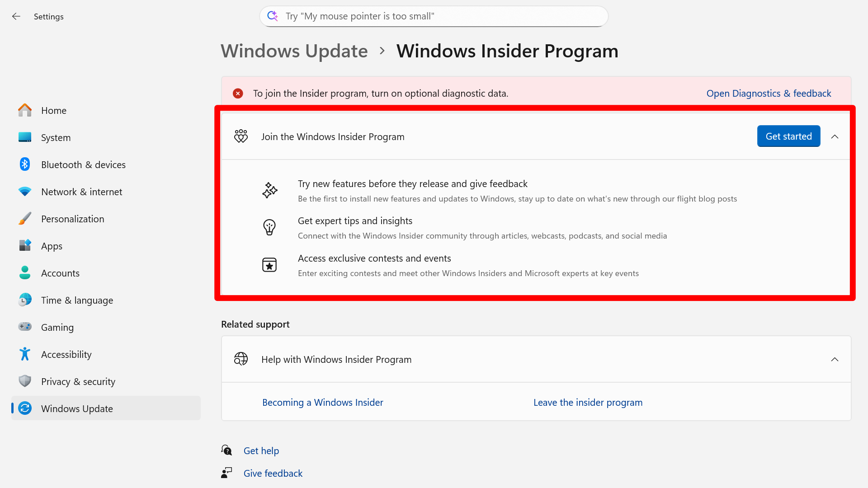Image resolution: width=868 pixels, height=488 pixels.
Task: Click Leave the insider program
Action: (588, 402)
